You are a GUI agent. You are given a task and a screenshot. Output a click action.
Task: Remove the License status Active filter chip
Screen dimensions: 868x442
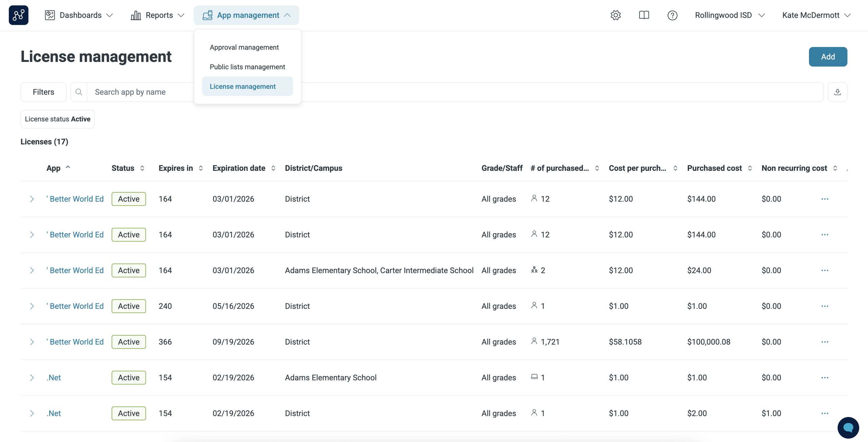(x=57, y=119)
